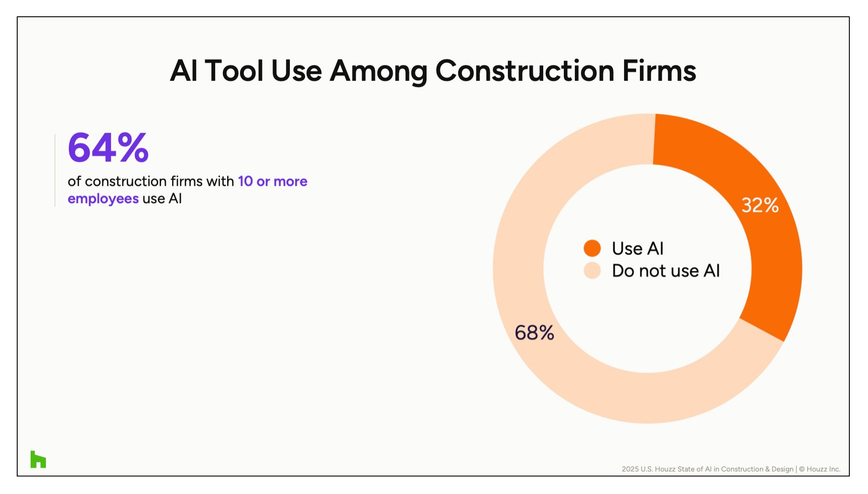Image resolution: width=868 pixels, height=494 pixels.
Task: Click the orange Use AI legend dot
Action: point(592,248)
